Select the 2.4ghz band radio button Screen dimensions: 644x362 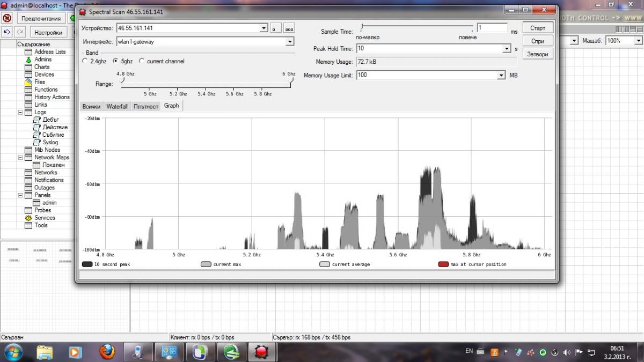tap(85, 61)
